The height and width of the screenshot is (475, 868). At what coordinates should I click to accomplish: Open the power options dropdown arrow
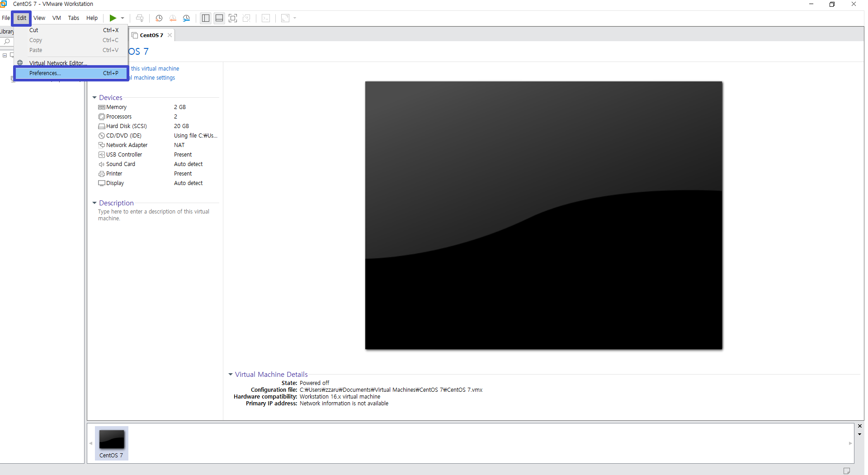pos(123,18)
